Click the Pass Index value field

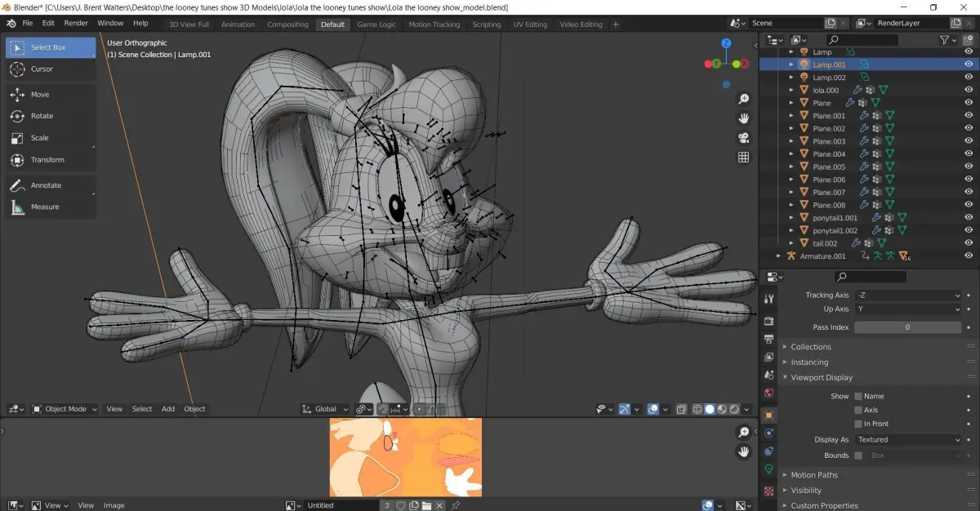click(908, 327)
